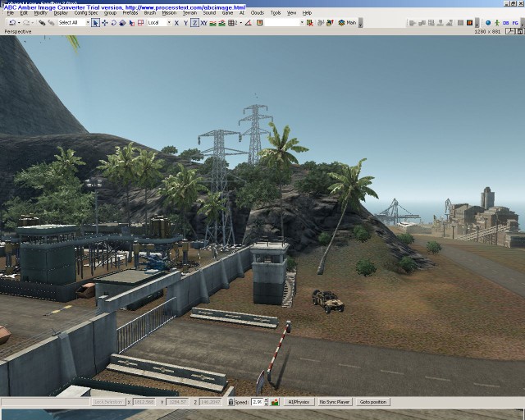Toggle Y axis constraint
525x420 pixels.
pos(185,23)
